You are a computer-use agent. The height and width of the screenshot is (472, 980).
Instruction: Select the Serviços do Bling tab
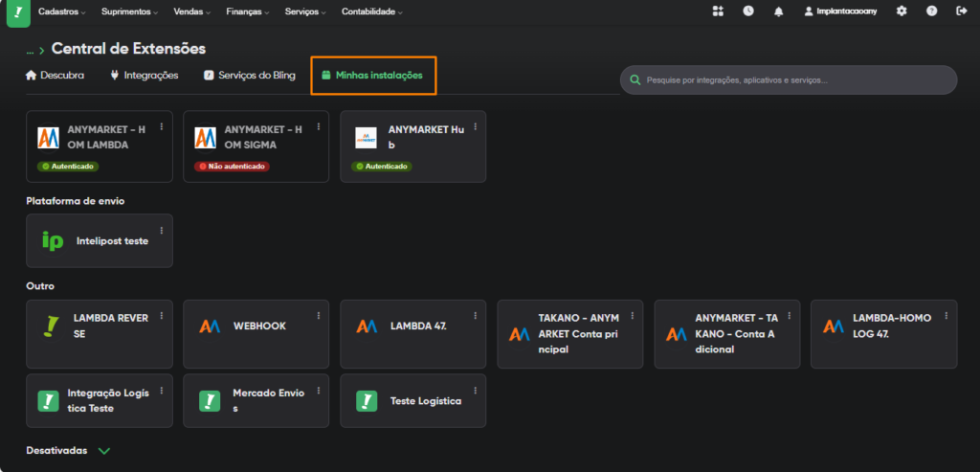click(x=251, y=75)
